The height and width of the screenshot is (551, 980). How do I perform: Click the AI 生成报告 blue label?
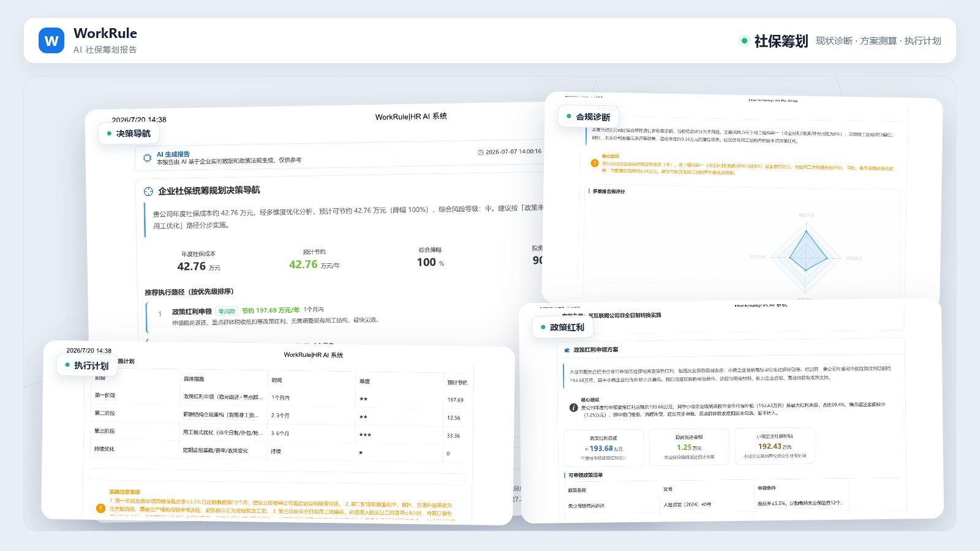pyautogui.click(x=173, y=154)
